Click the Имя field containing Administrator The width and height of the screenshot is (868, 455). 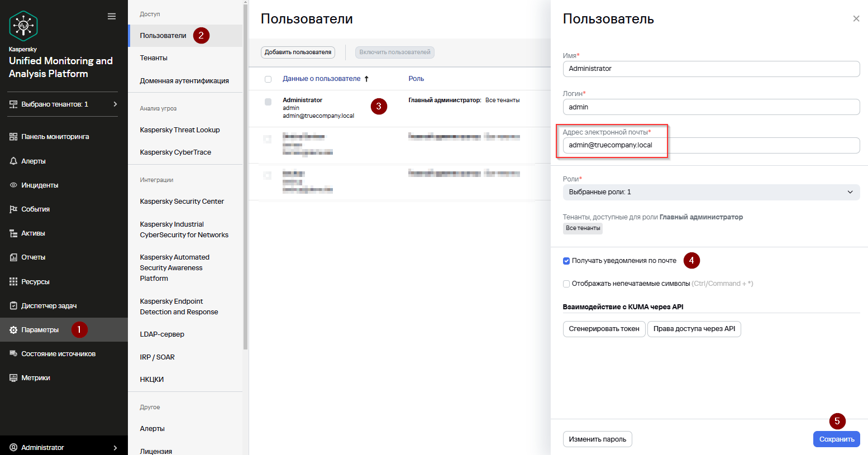click(x=711, y=69)
